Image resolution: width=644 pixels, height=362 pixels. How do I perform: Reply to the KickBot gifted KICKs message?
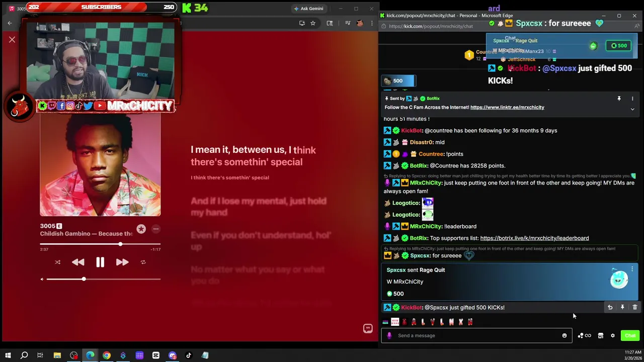click(610, 307)
